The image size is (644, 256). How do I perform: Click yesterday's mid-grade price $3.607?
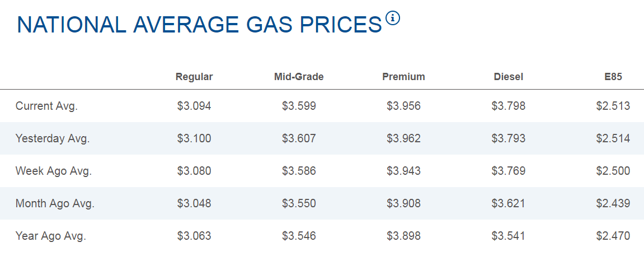tap(299, 138)
